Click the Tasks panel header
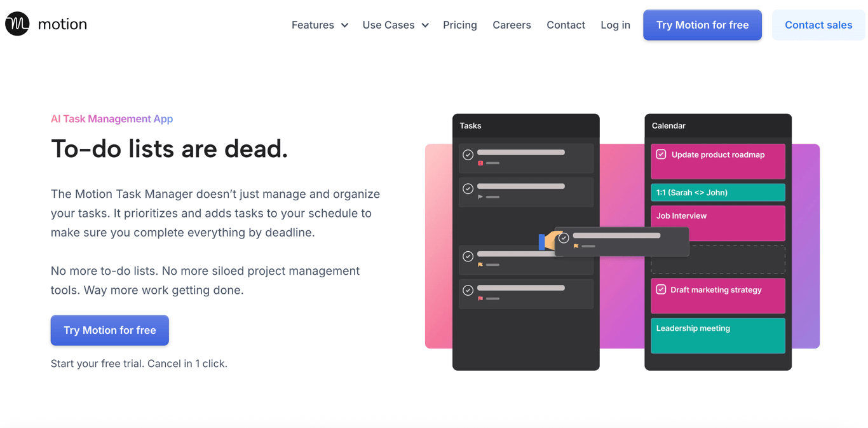The height and width of the screenshot is (428, 868). pyautogui.click(x=526, y=126)
